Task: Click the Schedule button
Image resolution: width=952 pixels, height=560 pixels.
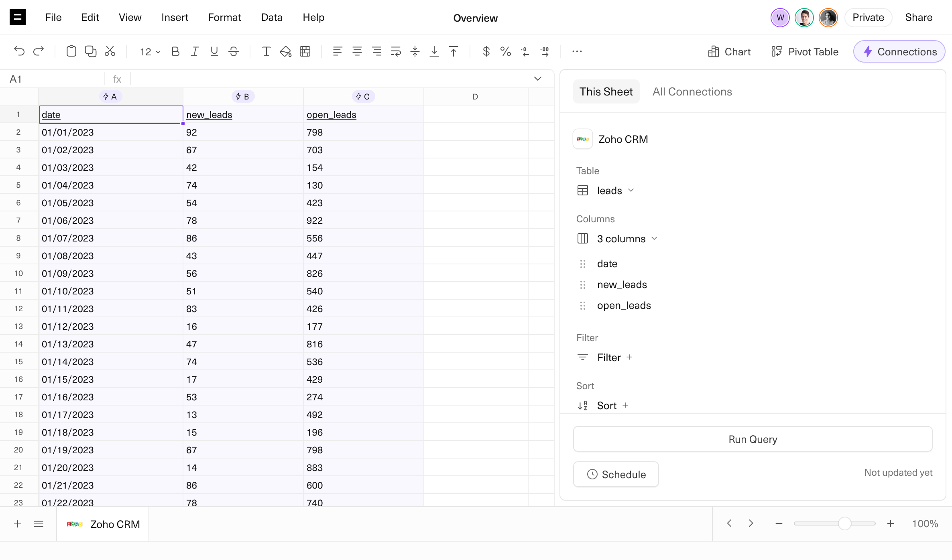Action: tap(616, 474)
